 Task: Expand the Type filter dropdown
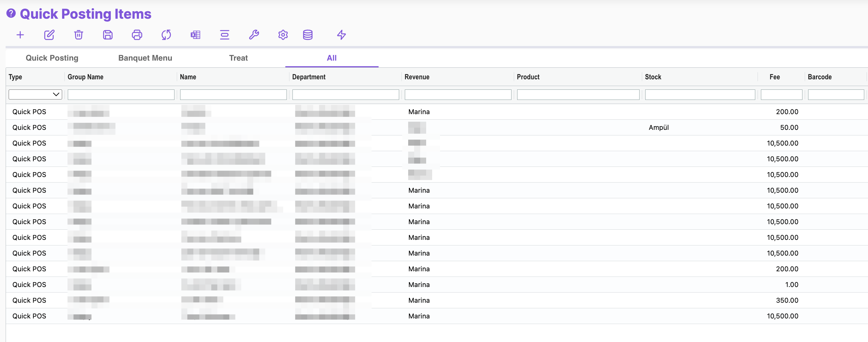[x=35, y=94]
